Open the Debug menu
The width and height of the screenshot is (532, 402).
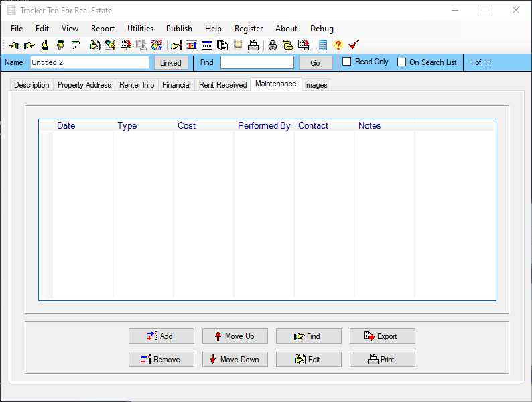(x=322, y=29)
